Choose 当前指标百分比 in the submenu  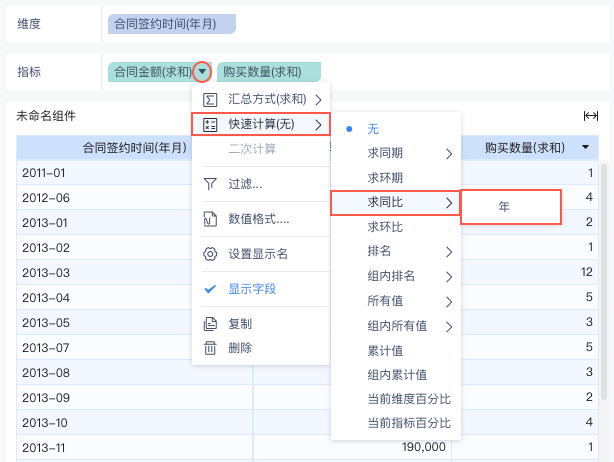[395, 423]
